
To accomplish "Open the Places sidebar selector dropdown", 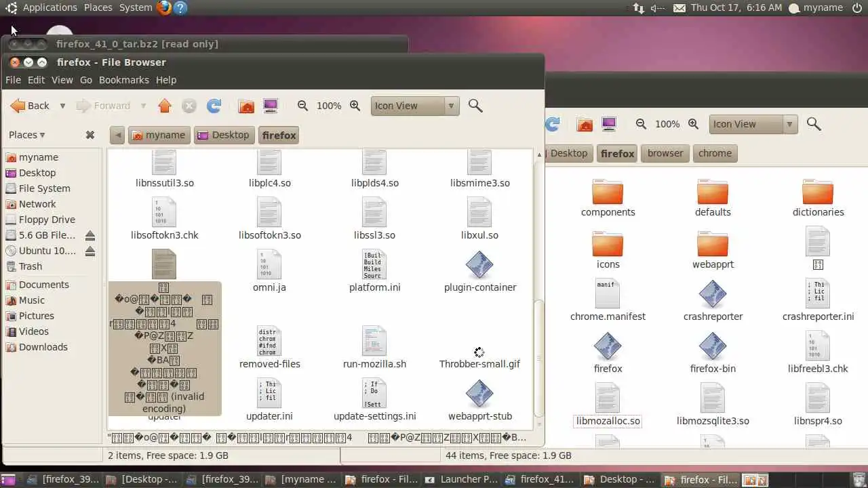I will (x=27, y=135).
